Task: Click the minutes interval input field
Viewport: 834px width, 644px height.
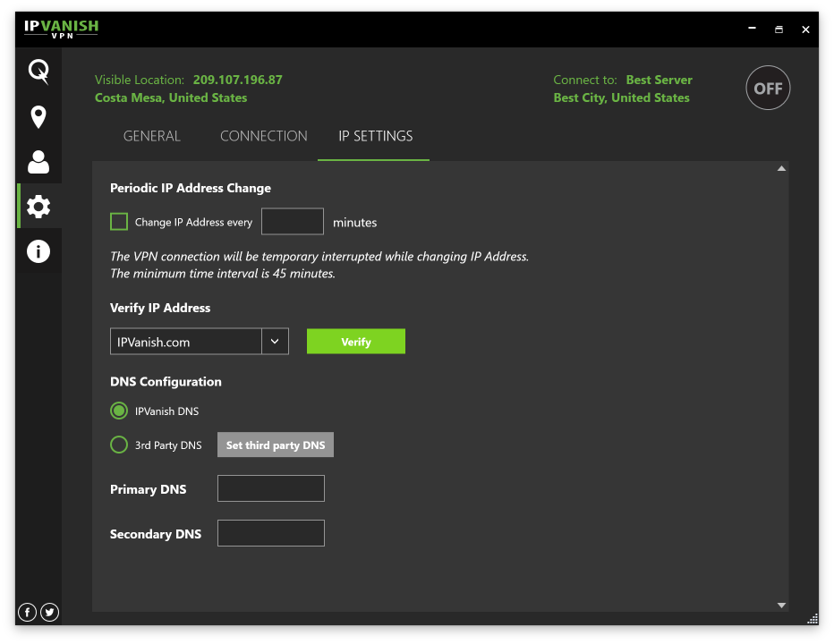Action: click(x=293, y=221)
